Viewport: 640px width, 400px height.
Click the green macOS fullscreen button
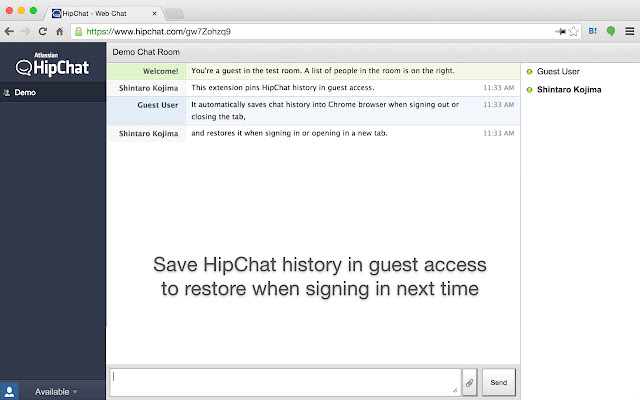tap(33, 11)
